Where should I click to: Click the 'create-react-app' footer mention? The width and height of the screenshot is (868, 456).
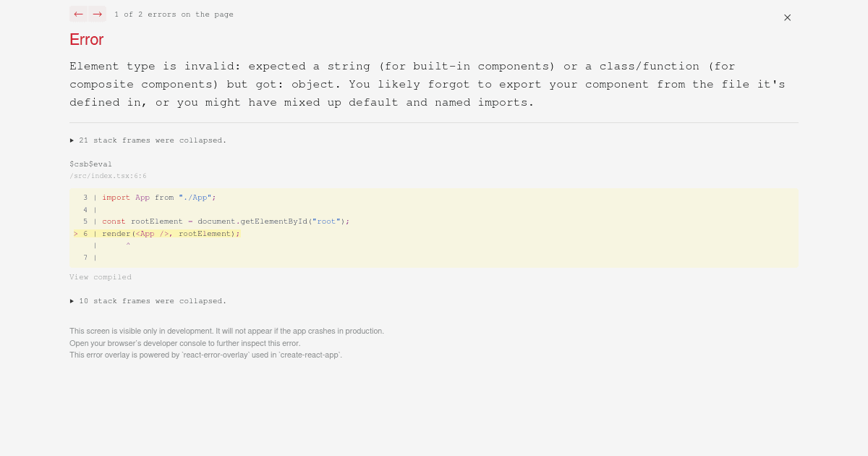[x=315, y=355]
